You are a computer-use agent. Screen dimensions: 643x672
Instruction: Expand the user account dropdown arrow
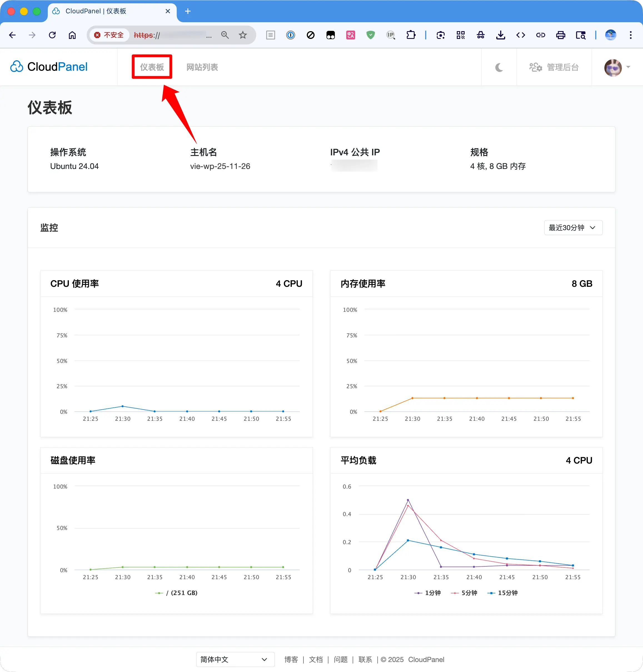pyautogui.click(x=628, y=68)
